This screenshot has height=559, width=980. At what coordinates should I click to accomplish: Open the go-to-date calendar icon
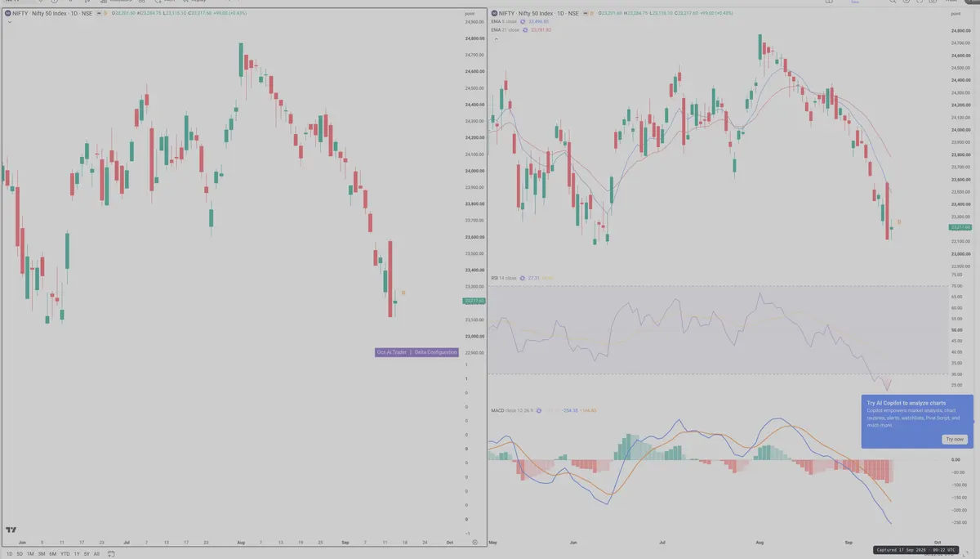point(111,554)
